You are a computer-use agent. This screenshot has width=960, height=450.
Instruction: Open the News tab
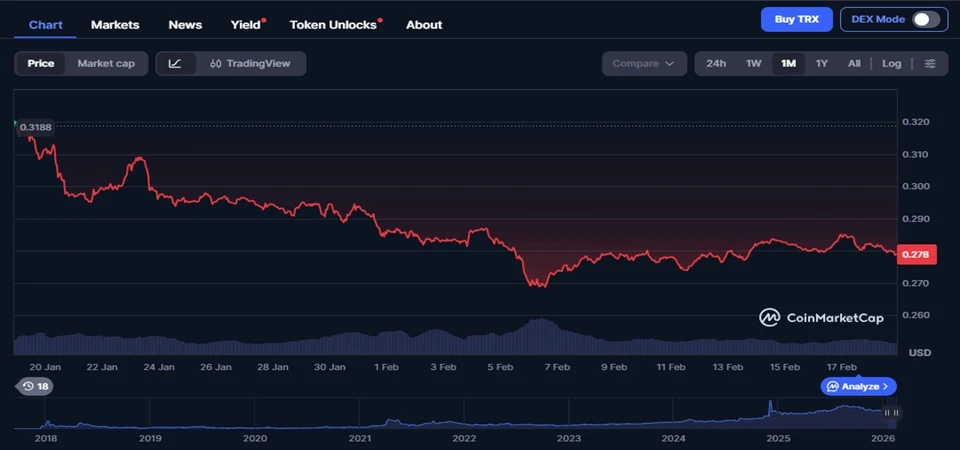(x=185, y=25)
